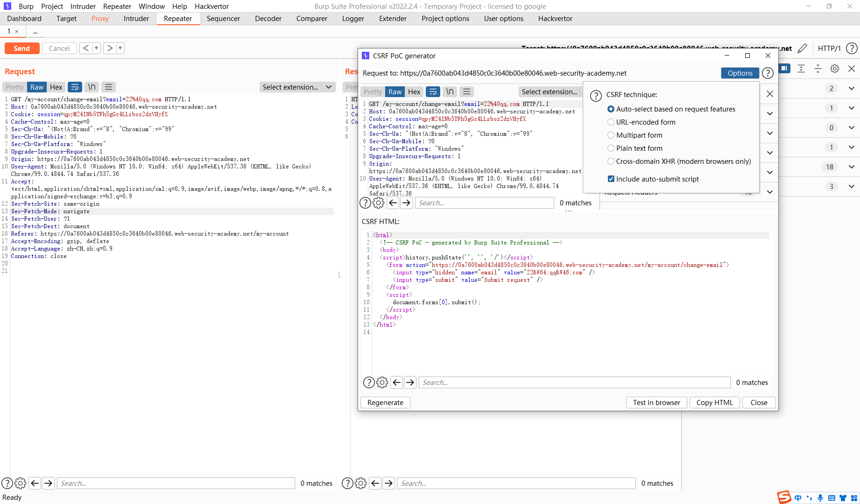This screenshot has width=860, height=504.
Task: Go to next match in CSRF request search
Action: pos(407,203)
